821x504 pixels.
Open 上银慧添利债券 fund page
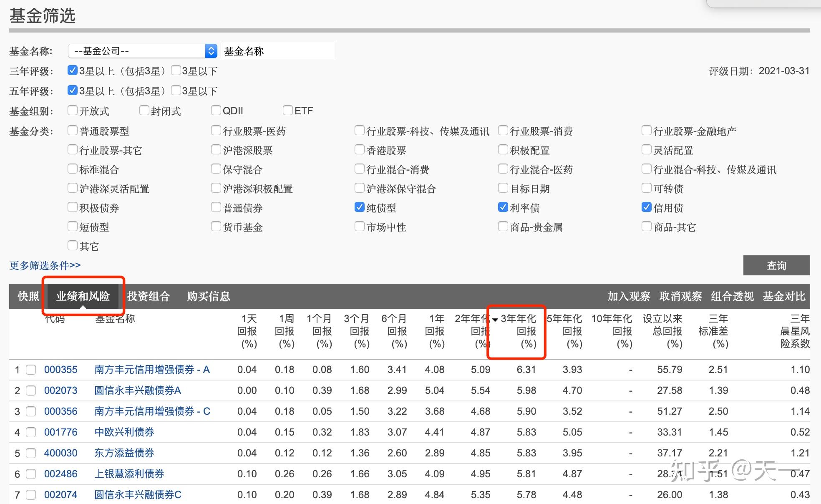click(129, 474)
